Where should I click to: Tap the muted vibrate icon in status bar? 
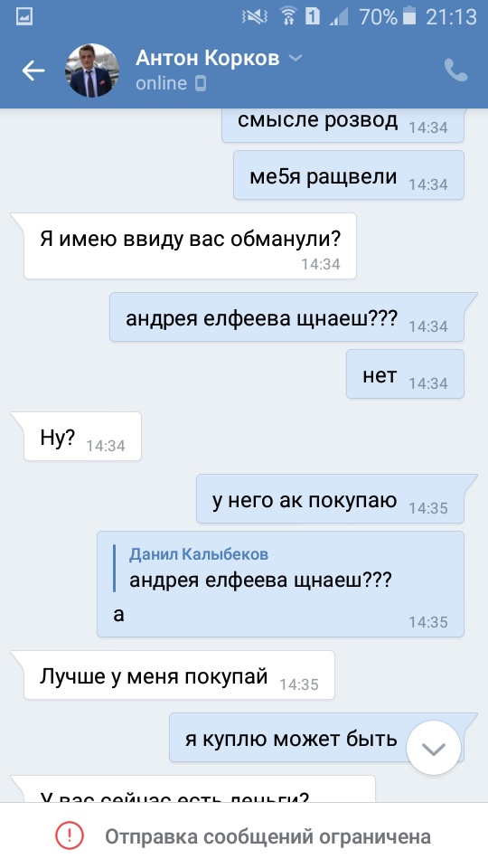point(255,16)
